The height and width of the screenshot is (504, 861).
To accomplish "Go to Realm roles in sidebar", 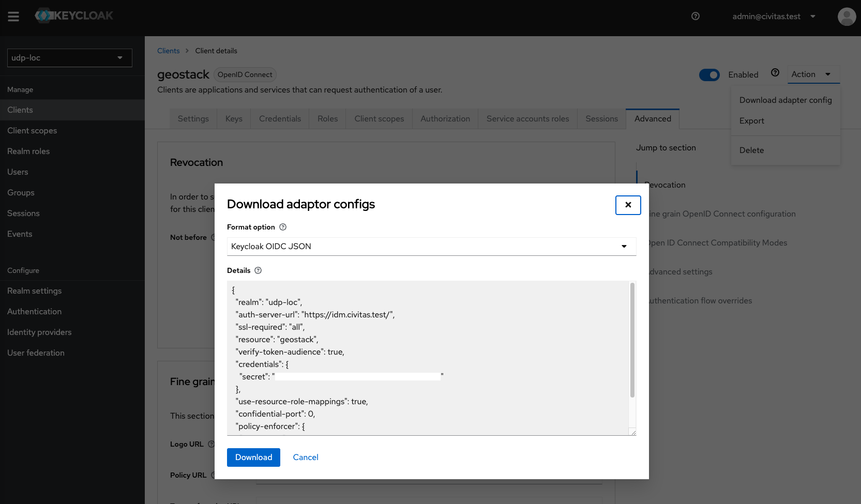I will point(72,151).
